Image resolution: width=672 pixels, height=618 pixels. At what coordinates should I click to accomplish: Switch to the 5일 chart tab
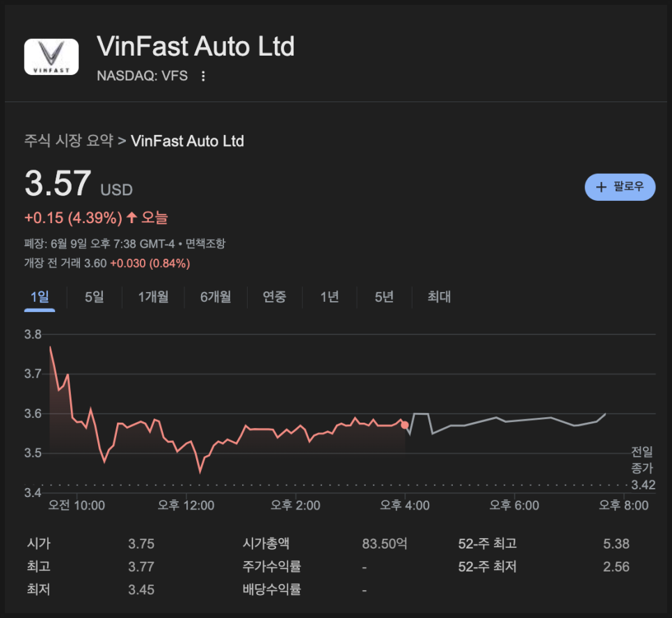(x=95, y=297)
